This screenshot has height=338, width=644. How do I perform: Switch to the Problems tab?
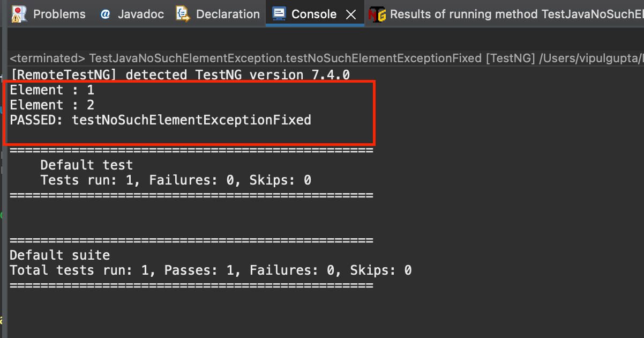pos(59,14)
